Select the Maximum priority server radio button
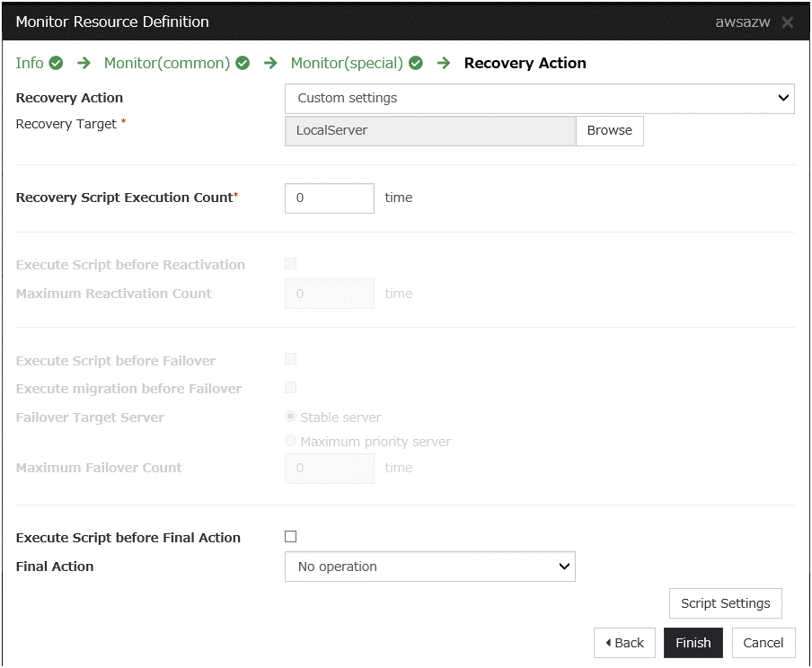This screenshot has width=812, height=668. [x=290, y=440]
